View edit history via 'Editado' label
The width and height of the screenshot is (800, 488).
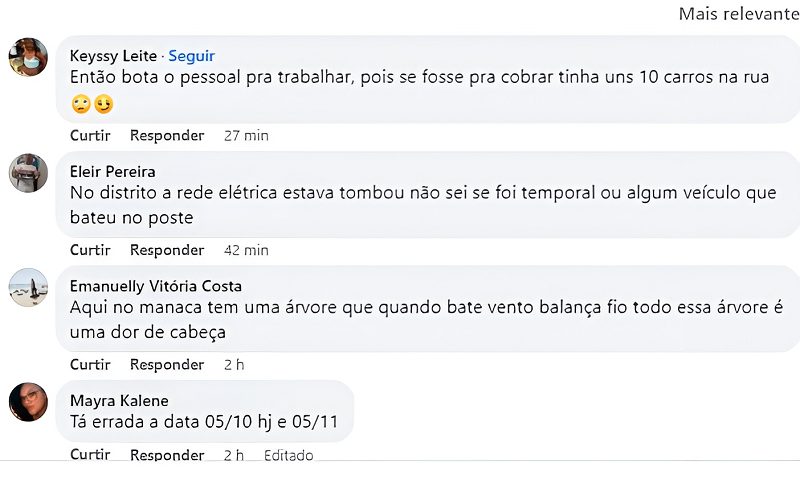click(288, 455)
